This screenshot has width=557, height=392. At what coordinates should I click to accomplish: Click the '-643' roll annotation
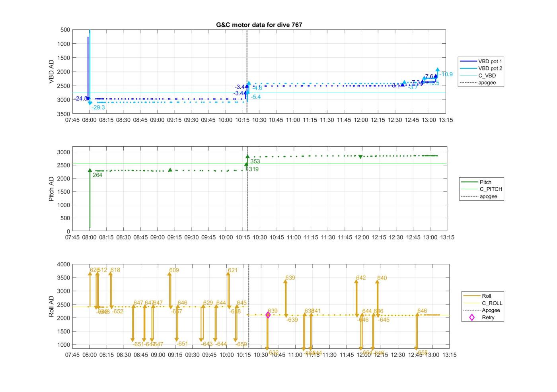206,344
